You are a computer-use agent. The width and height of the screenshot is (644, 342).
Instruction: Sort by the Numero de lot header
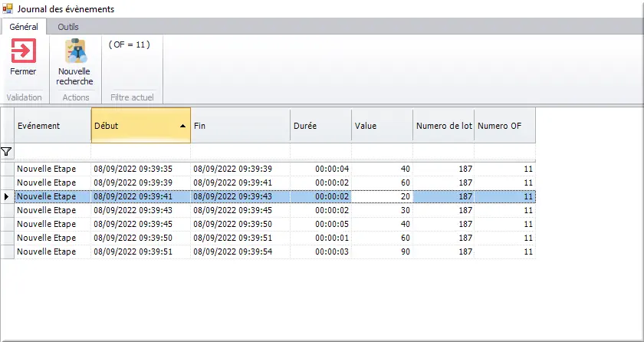pyautogui.click(x=444, y=126)
